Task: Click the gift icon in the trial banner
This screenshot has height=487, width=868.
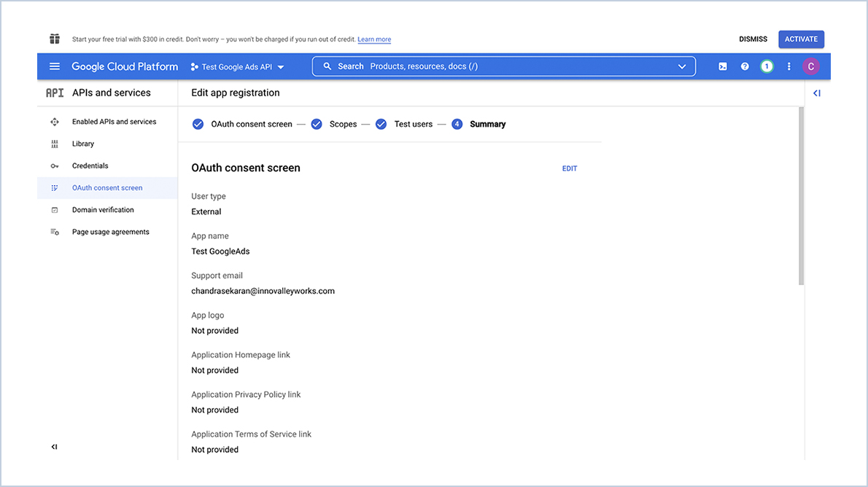Action: tap(55, 39)
